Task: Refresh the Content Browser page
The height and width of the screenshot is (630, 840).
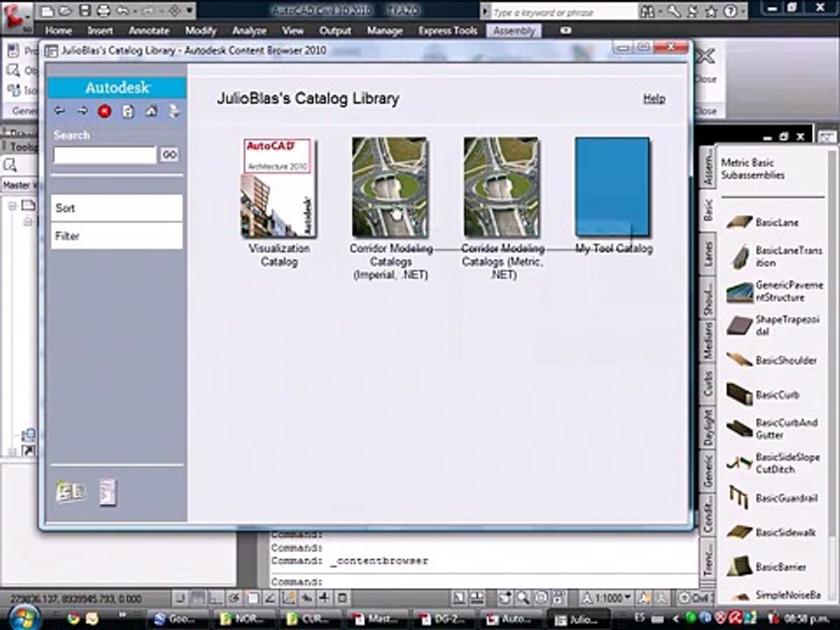Action: pos(128,111)
